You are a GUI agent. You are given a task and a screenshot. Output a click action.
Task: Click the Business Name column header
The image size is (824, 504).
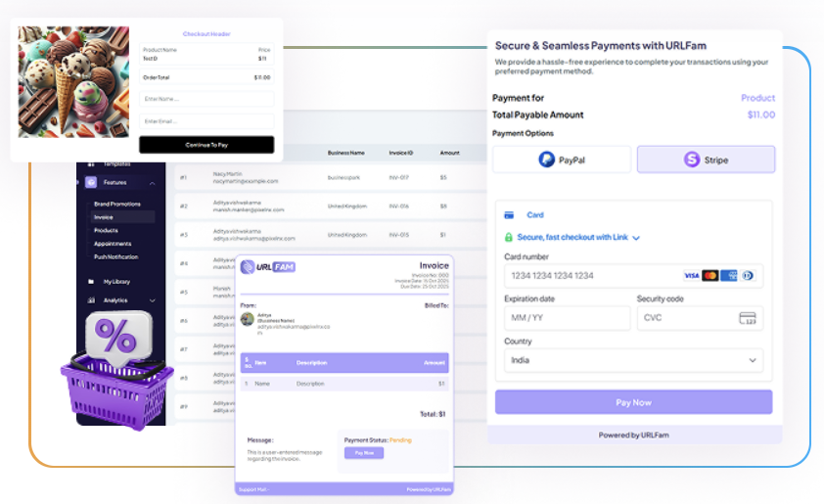pos(345,153)
